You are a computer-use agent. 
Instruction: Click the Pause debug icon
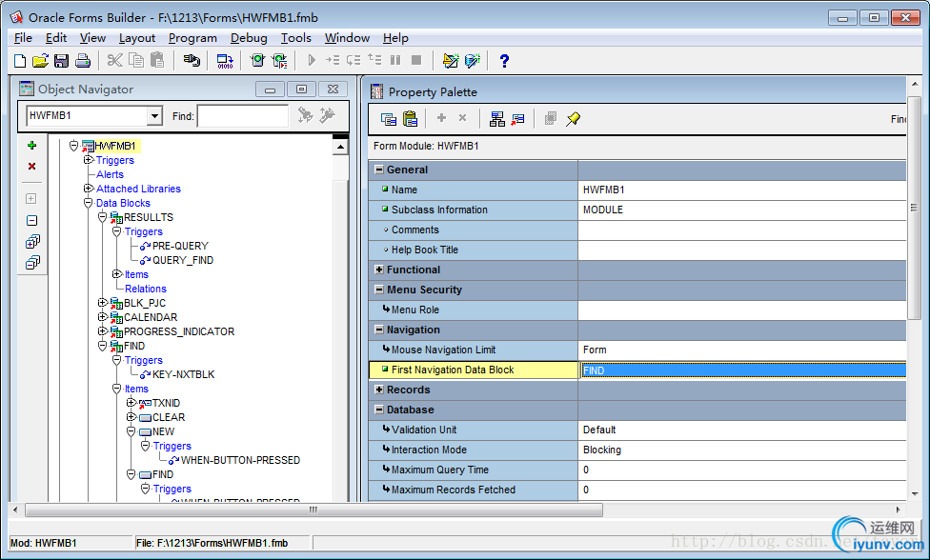tap(395, 60)
